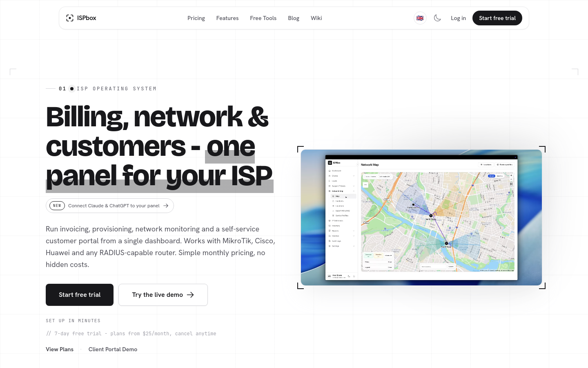Image resolution: width=588 pixels, height=368 pixels.
Task: Open the Connect Claude & ChatGPT announcement
Action: [110, 206]
